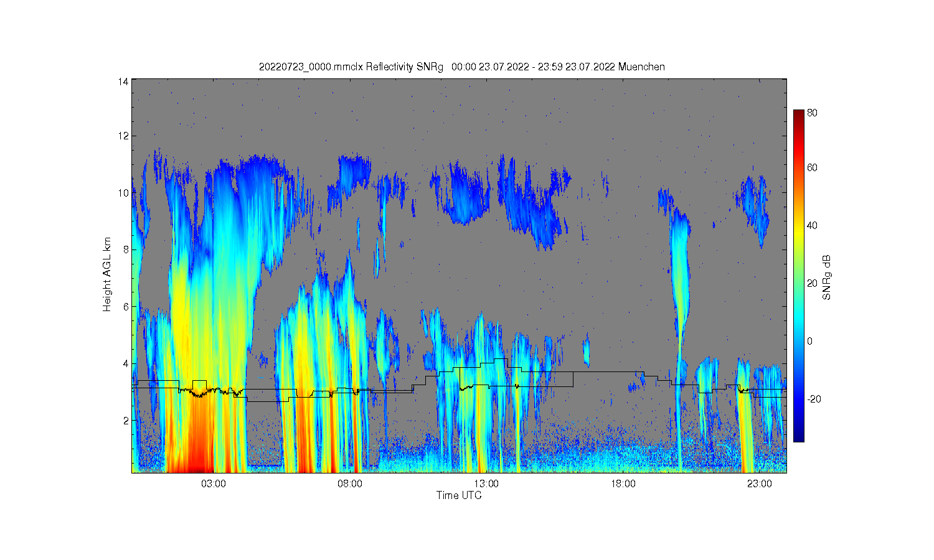
Task: Click the dark red top of the colorbar
Action: point(799,114)
